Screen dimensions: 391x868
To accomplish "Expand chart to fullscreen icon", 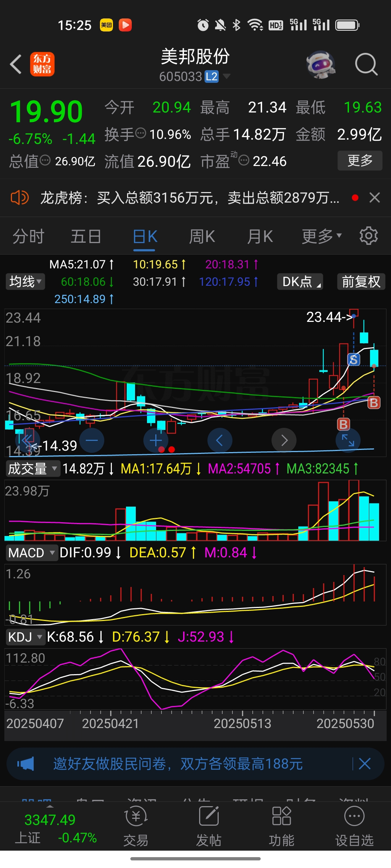I will (348, 441).
